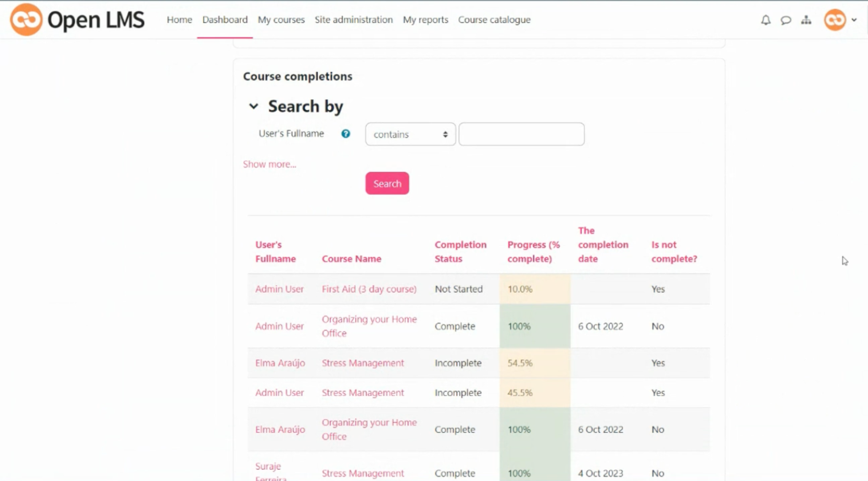
Task: Click the 54.5% progress cell
Action: click(535, 363)
